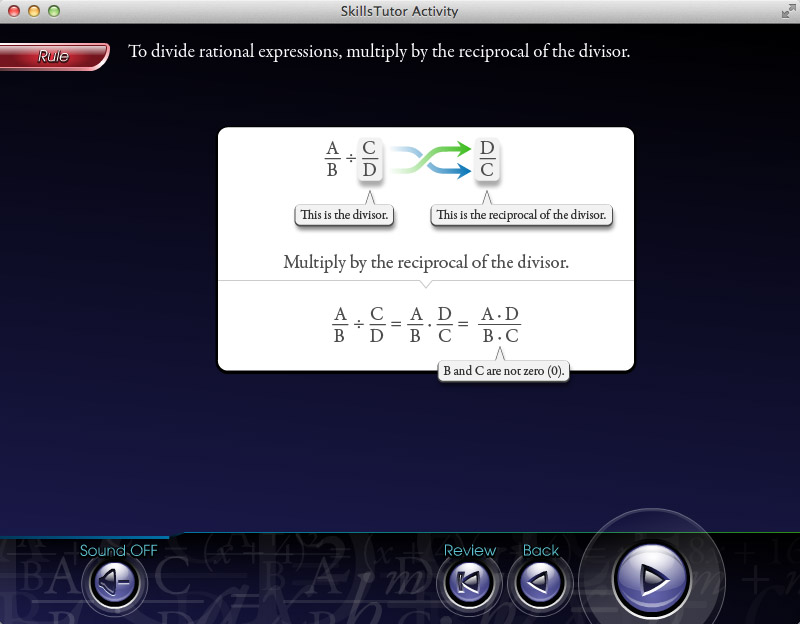
Task: Expand the reciprocal of the divisor bubble
Action: [521, 215]
